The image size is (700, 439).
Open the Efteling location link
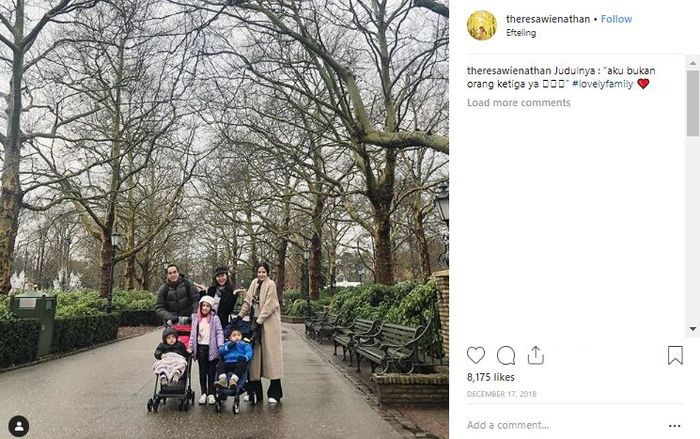pos(521,33)
